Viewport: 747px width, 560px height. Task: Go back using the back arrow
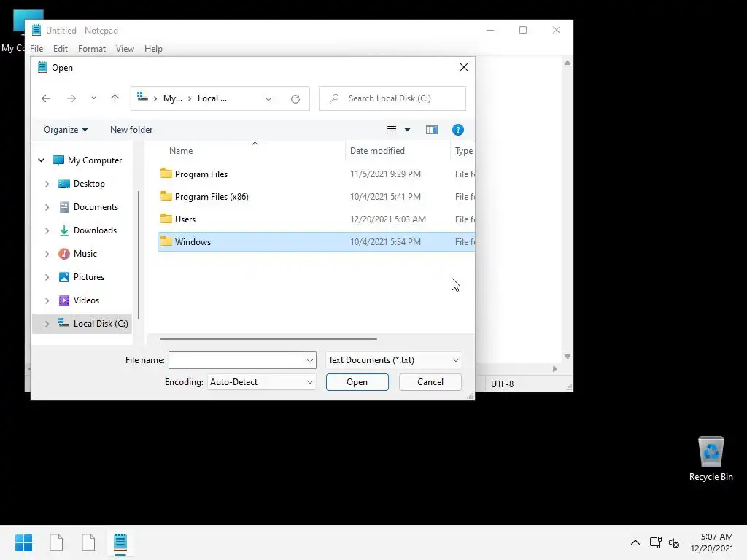tap(46, 98)
